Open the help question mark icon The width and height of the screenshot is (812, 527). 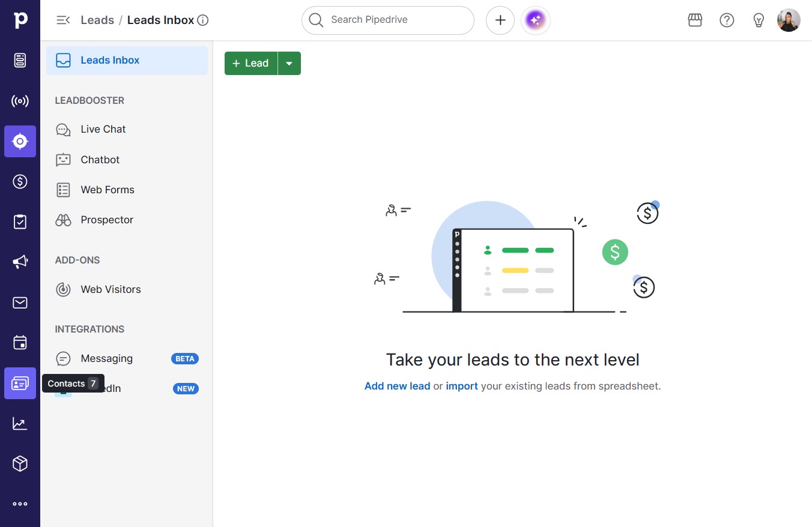tap(727, 20)
